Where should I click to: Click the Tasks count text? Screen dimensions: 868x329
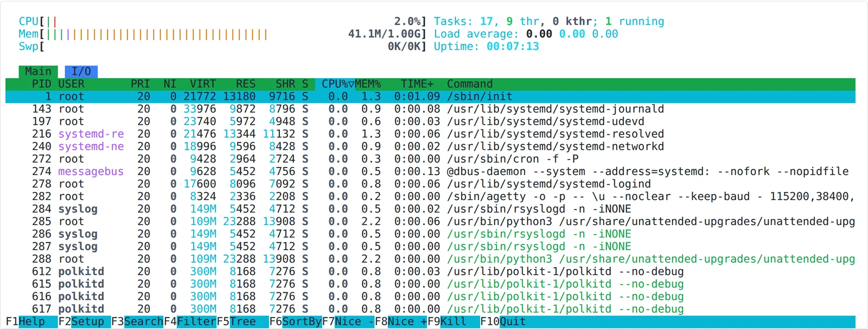pyautogui.click(x=549, y=22)
